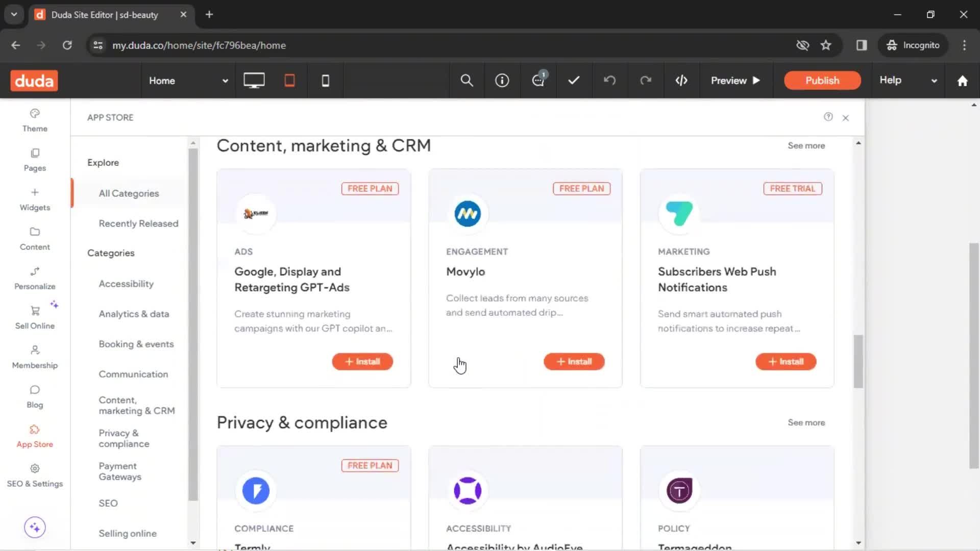Open site search magnifier icon
This screenshot has height=551, width=980.
click(x=467, y=81)
